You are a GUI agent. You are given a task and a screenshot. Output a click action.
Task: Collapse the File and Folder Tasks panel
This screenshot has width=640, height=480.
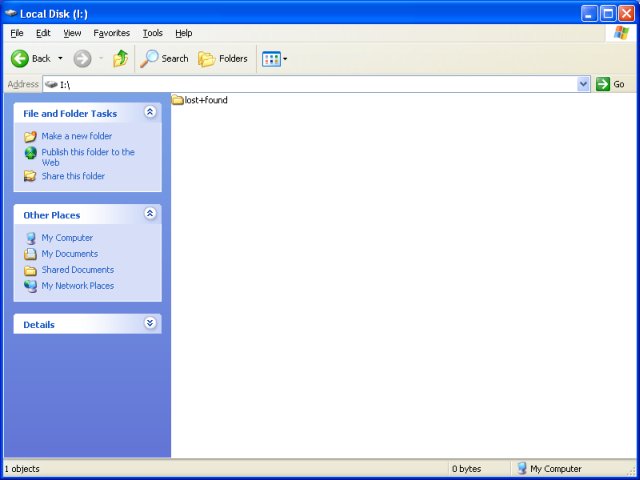click(x=150, y=113)
